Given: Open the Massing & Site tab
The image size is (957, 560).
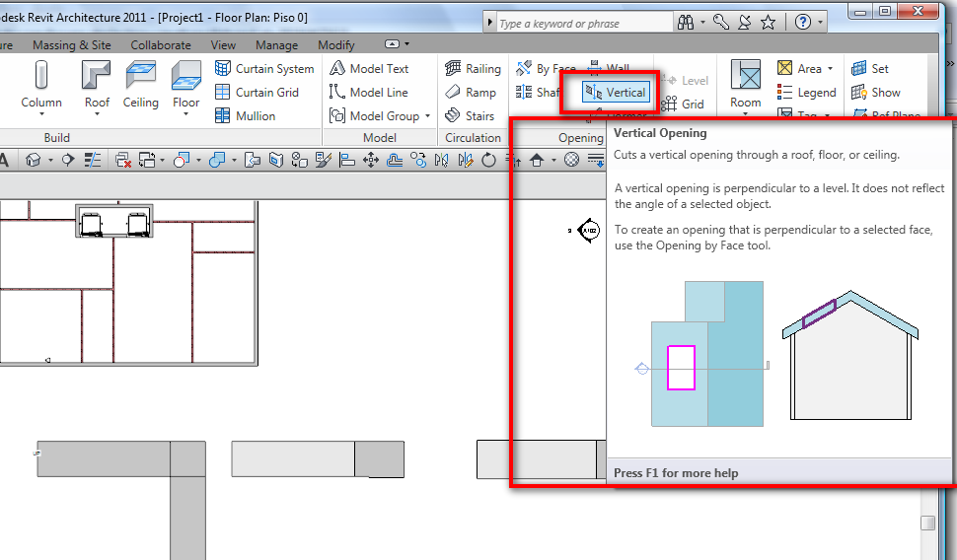Looking at the screenshot, I should point(71,45).
